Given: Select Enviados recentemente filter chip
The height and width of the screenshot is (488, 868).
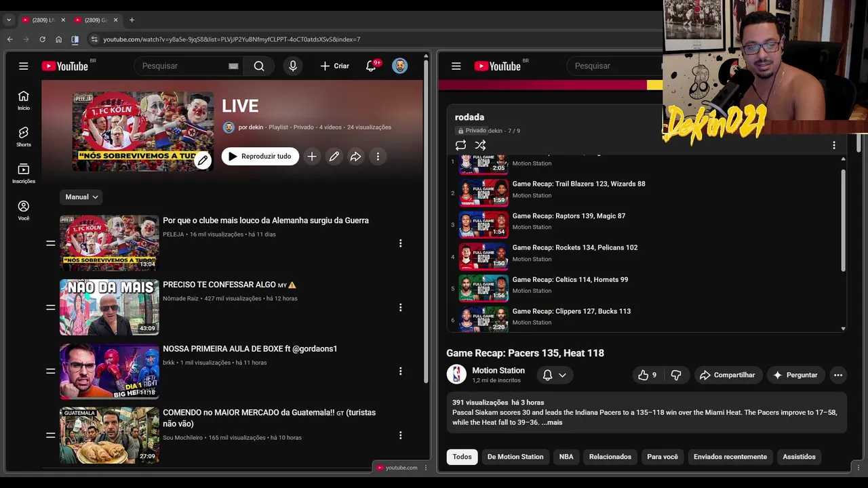Looking at the screenshot, I should pos(730,457).
